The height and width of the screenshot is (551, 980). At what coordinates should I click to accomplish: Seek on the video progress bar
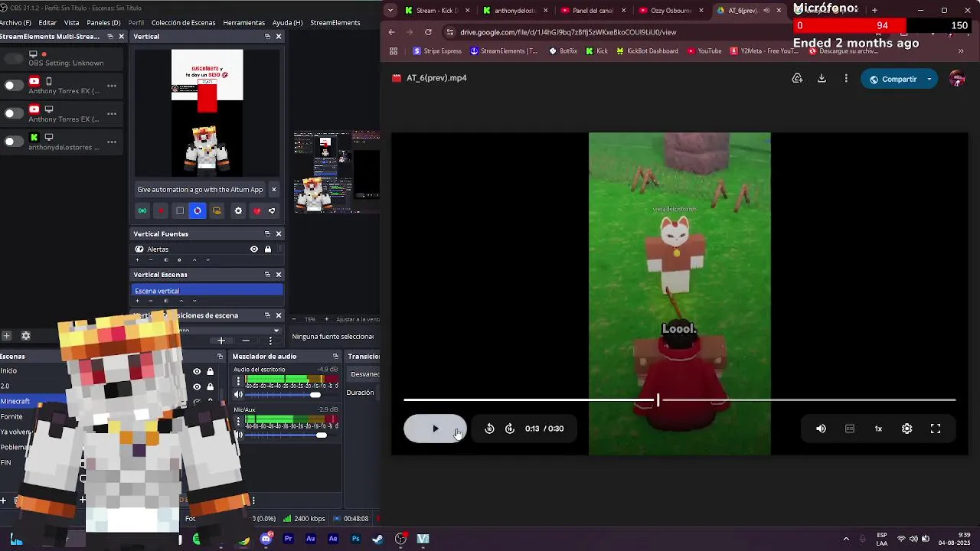point(680,399)
